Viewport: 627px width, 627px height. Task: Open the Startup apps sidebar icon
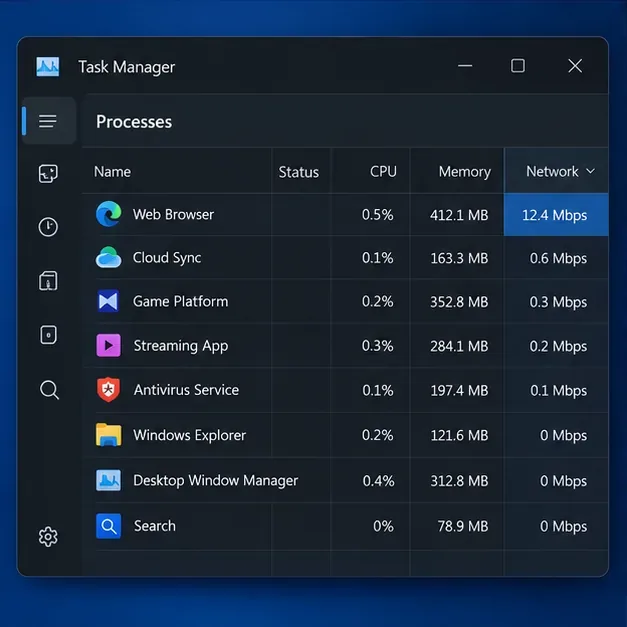coord(48,281)
